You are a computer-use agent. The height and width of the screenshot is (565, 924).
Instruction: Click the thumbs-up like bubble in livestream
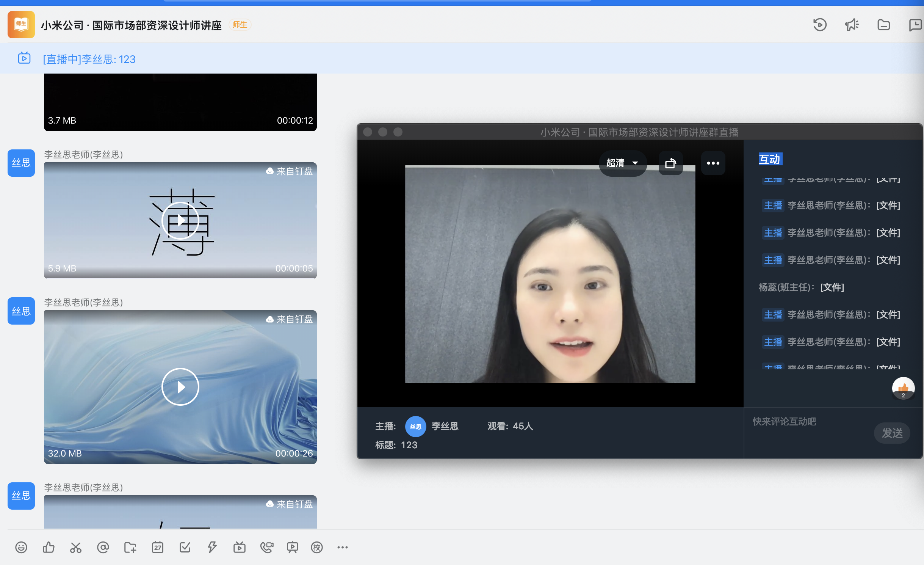(x=903, y=388)
